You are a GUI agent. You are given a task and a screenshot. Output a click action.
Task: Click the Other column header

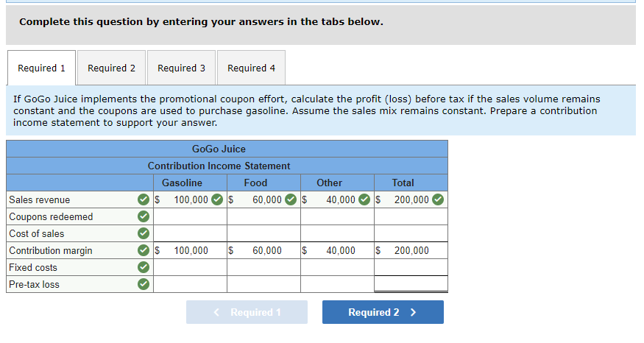(x=330, y=183)
